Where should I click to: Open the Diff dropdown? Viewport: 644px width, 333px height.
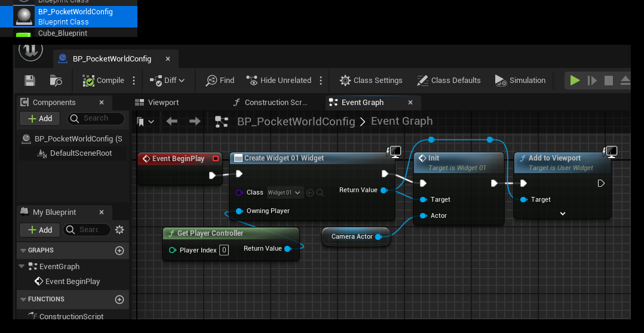167,81
